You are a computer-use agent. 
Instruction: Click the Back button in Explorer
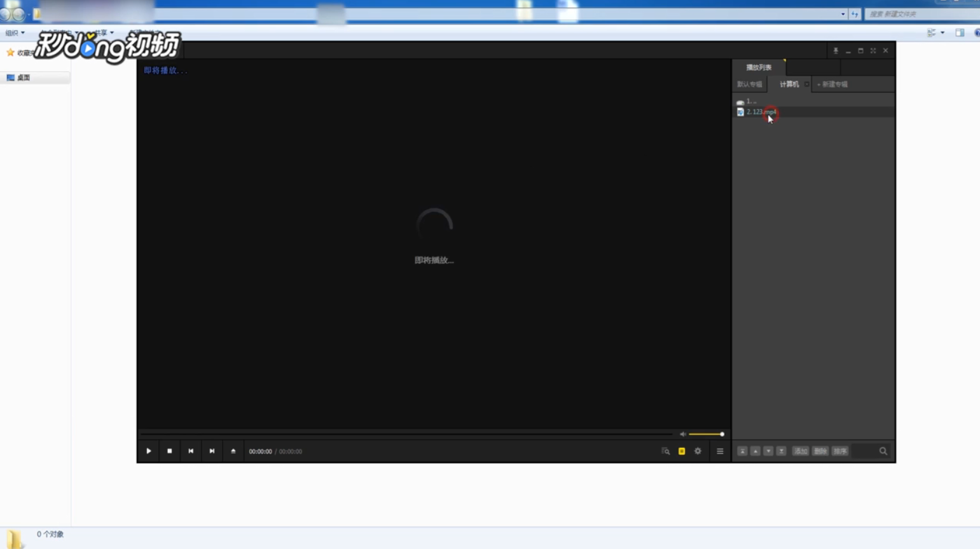[6, 14]
